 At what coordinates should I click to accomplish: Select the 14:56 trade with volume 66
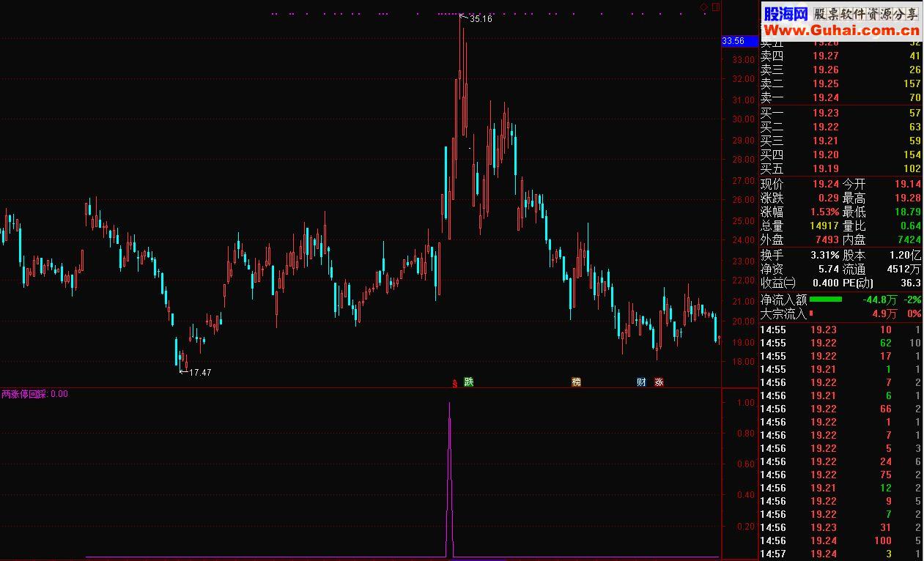tap(841, 409)
